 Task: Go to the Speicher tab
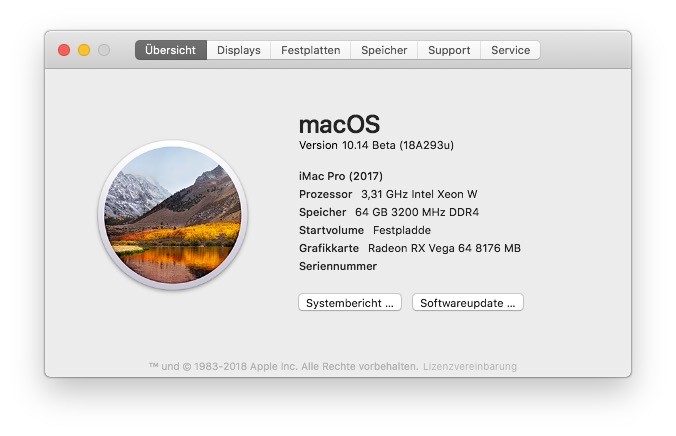(x=384, y=50)
